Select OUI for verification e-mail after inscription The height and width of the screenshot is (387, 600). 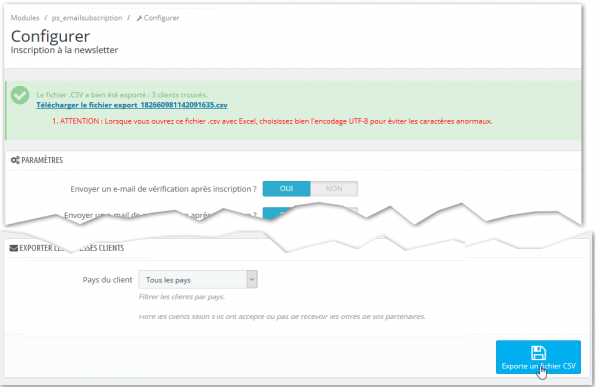click(286, 189)
